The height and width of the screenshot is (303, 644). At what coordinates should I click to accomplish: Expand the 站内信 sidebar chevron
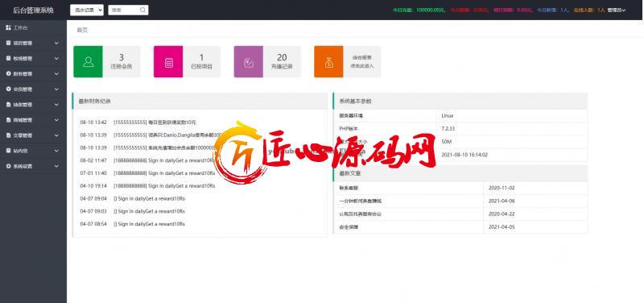click(56, 151)
